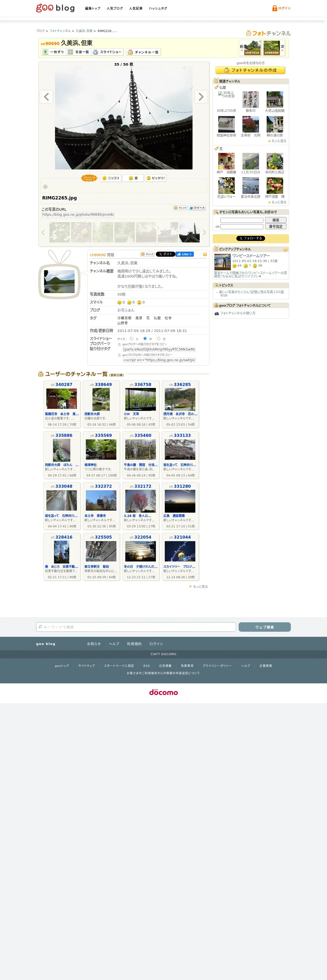Click フォトチャンネル breadcrumb link
The width and height of the screenshot is (327, 980).
tap(60, 31)
